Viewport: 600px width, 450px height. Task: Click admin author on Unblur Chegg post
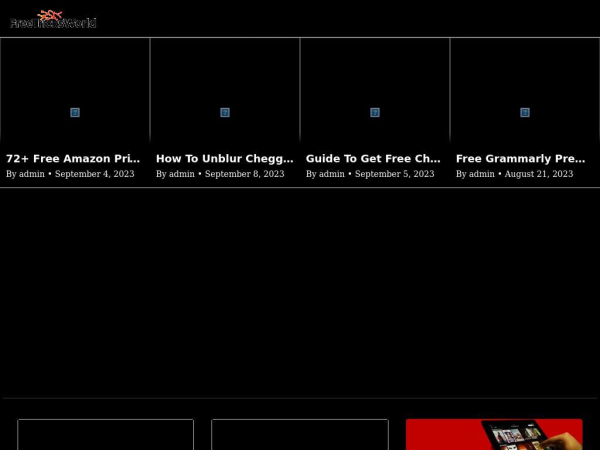(182, 174)
